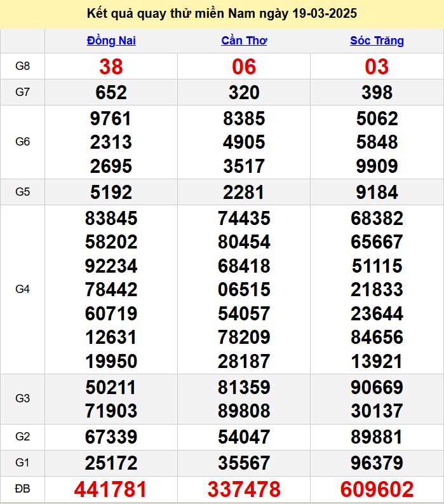Click G4 number 54057
Viewport: 444px width, 504px height.
244,314
